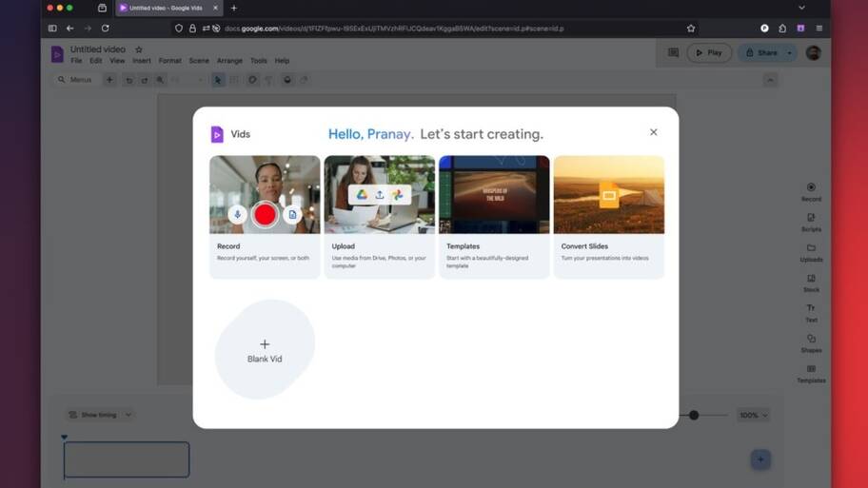Click the upload arrow icon on Upload card
Image resolution: width=868 pixels, height=488 pixels.
coord(380,194)
